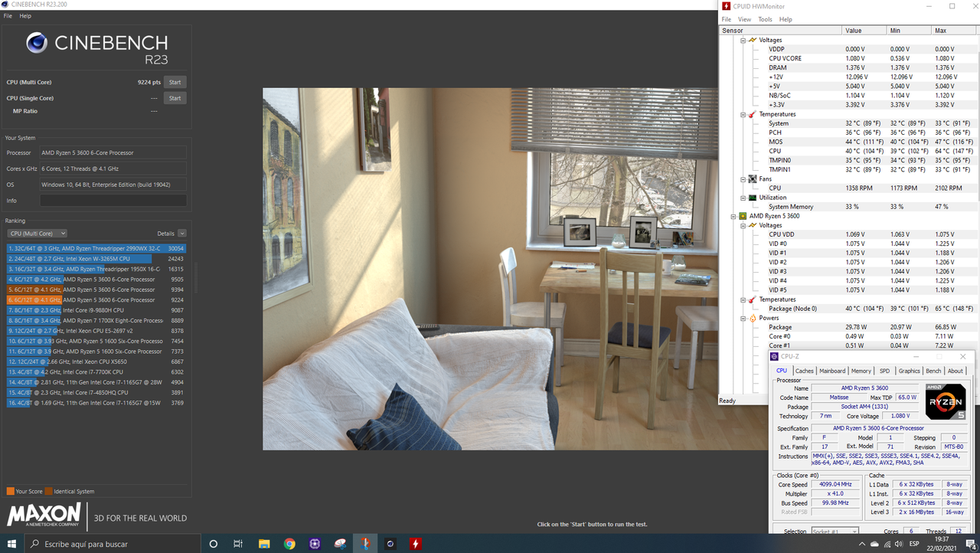Click the thermometer icon beside Temperatures above System row
The image size is (980, 553).
pos(753,114)
